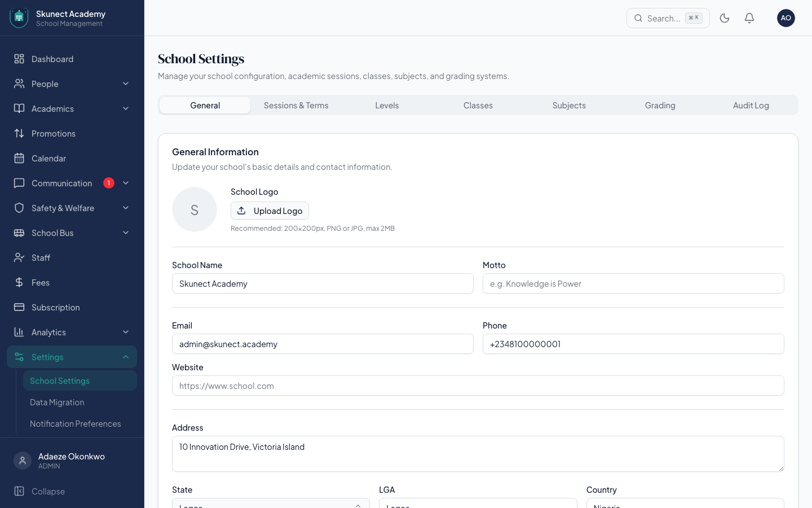Click the Website input field
This screenshot has width=812, height=508.
click(478, 386)
